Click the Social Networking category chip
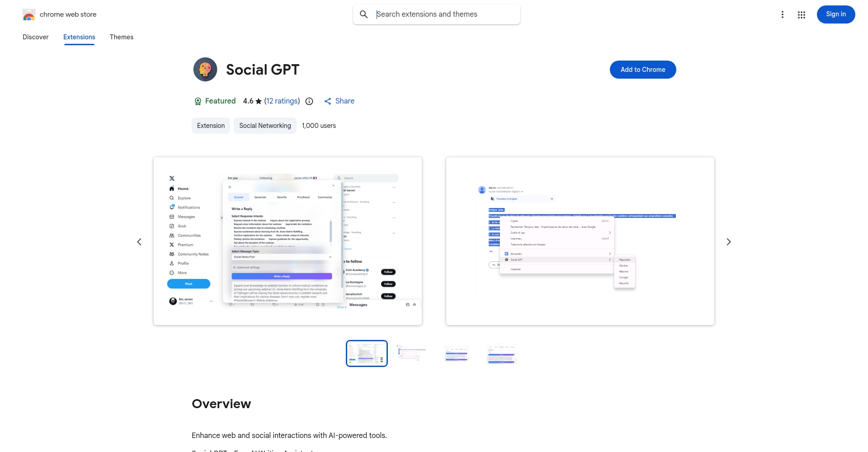This screenshot has height=452, width=868. [x=265, y=126]
